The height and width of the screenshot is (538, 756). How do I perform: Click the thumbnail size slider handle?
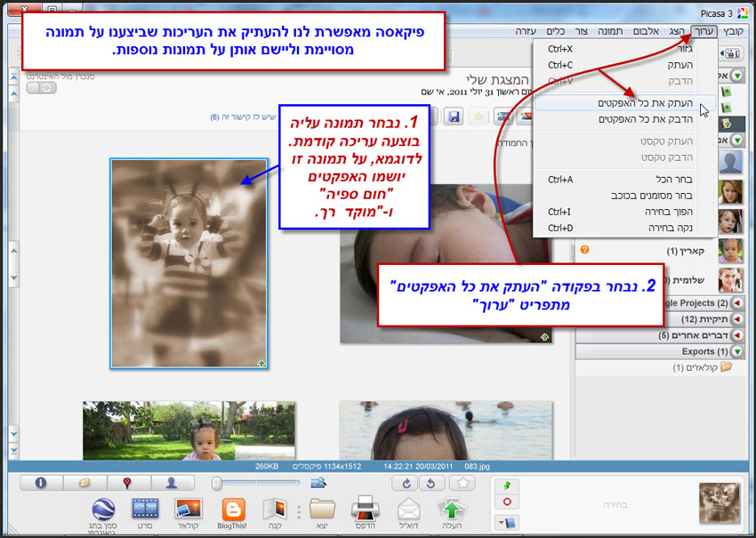tap(216, 483)
